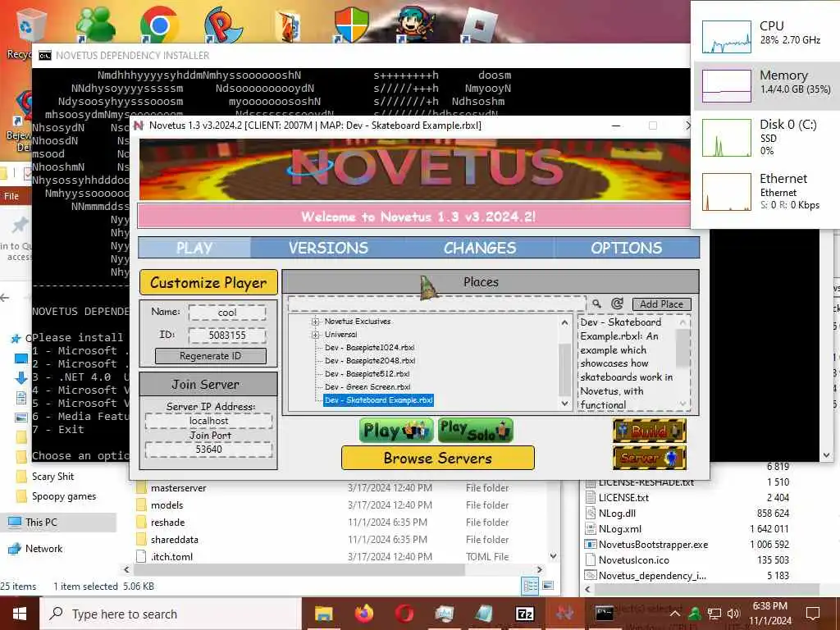This screenshot has width=840, height=630.
Task: Open Opera from the taskbar
Action: (404, 614)
